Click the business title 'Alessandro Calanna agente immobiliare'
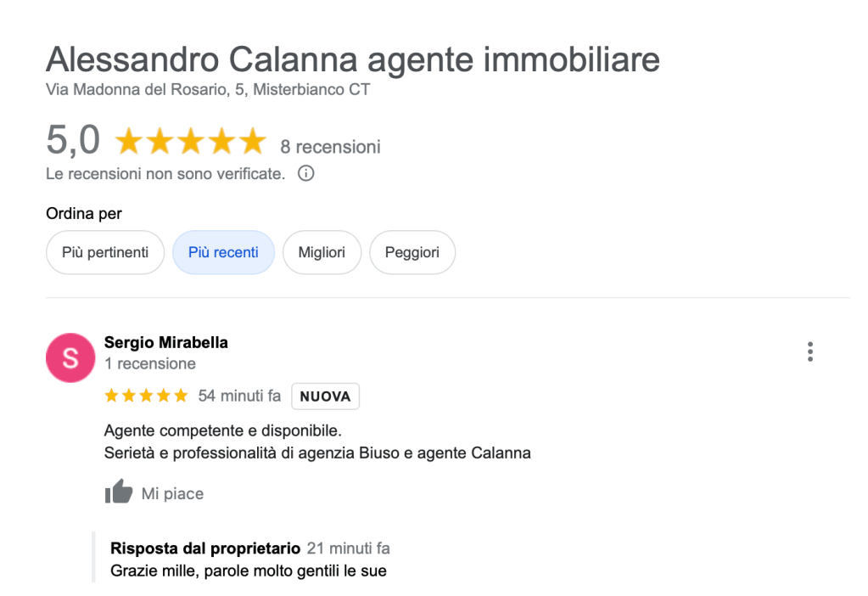 352,59
